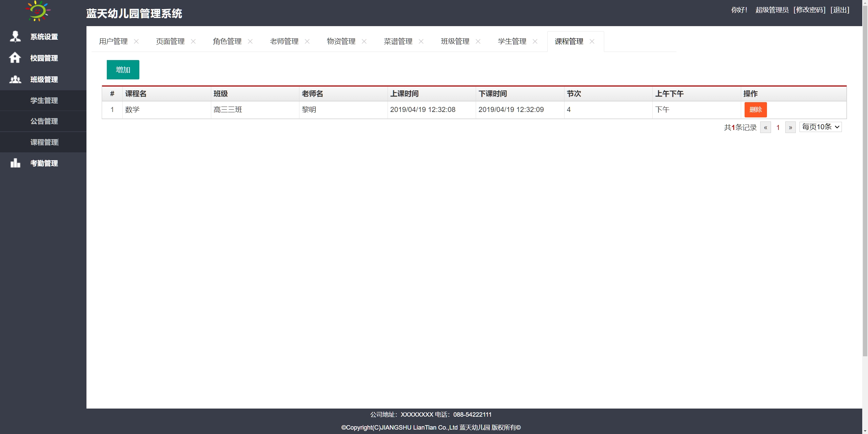Click the [退出] logout link
This screenshot has height=434, width=868.
(x=840, y=10)
